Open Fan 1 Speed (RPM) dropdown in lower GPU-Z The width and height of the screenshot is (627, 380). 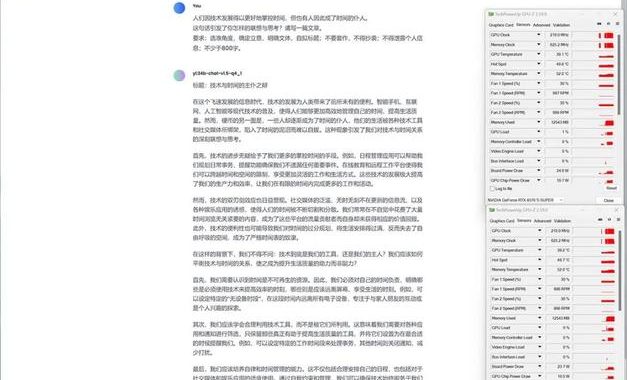(539, 289)
